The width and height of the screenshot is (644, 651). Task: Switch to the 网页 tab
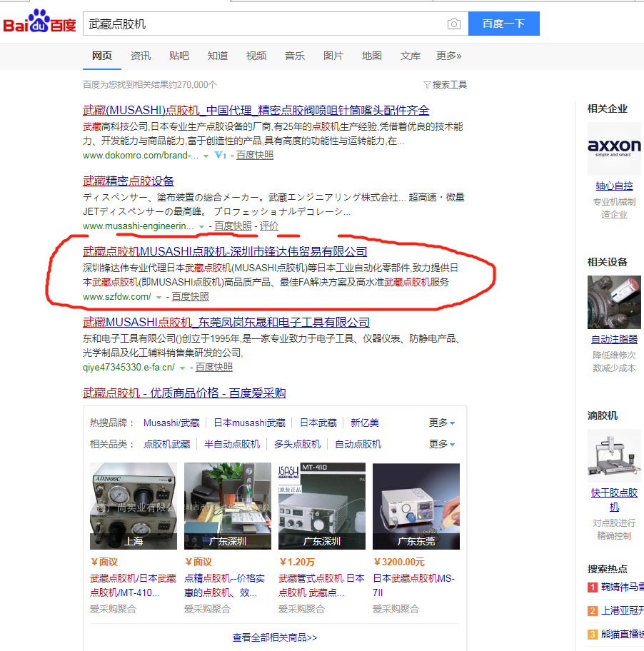(101, 56)
